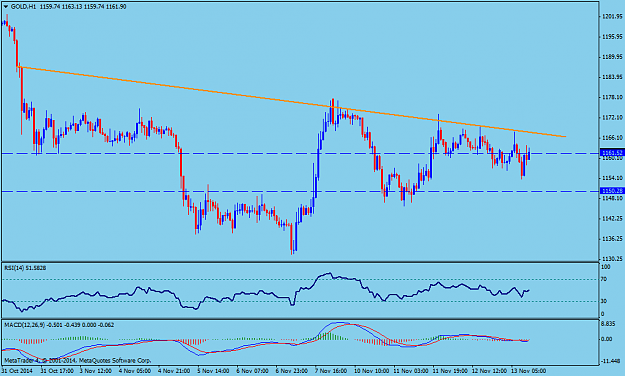Click the 1166.10 price axis value
Screen dimensions: 625x376
612,138
